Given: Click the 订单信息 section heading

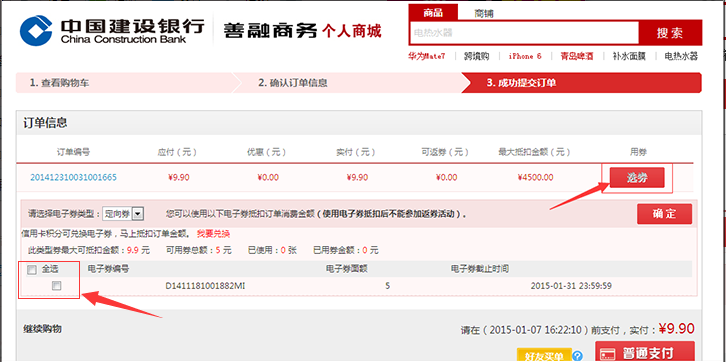Looking at the screenshot, I should click(45, 123).
